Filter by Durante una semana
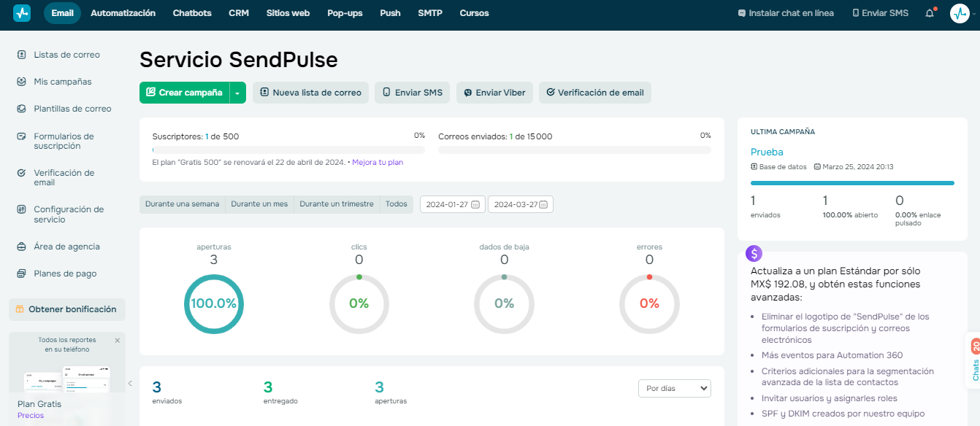 [x=183, y=204]
